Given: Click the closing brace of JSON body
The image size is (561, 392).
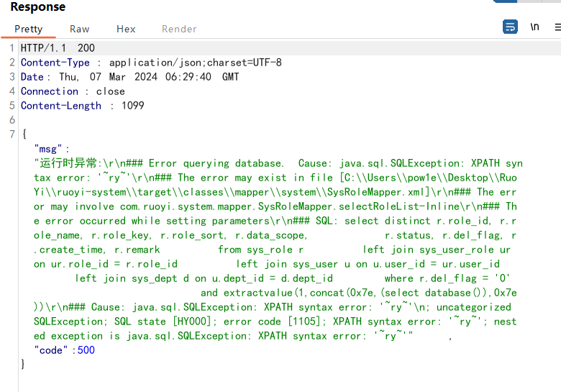Looking at the screenshot, I should pyautogui.click(x=23, y=365).
